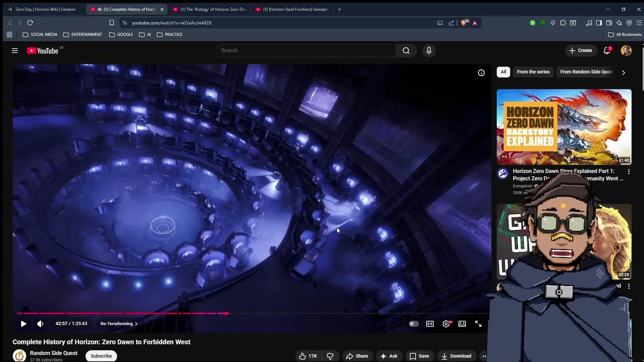Switch to theater mode
The image size is (644, 362).
[462, 324]
